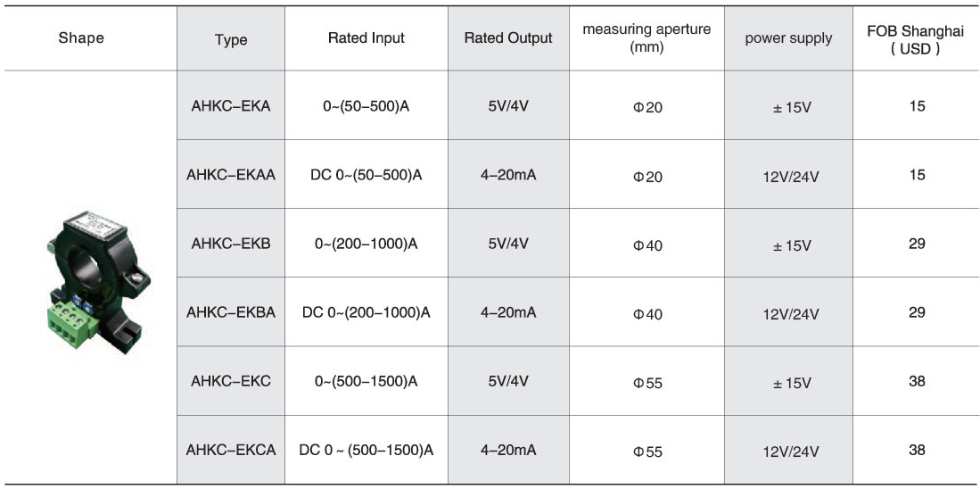980x489 pixels.
Task: Select the Type column header
Action: point(231,40)
